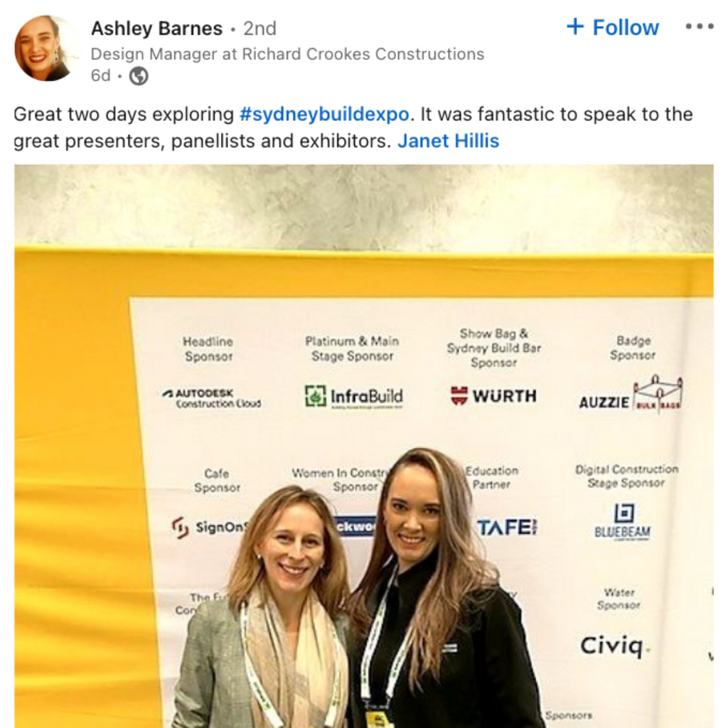
Task: Open Ashley Barnes profile name link
Action: click(x=157, y=28)
